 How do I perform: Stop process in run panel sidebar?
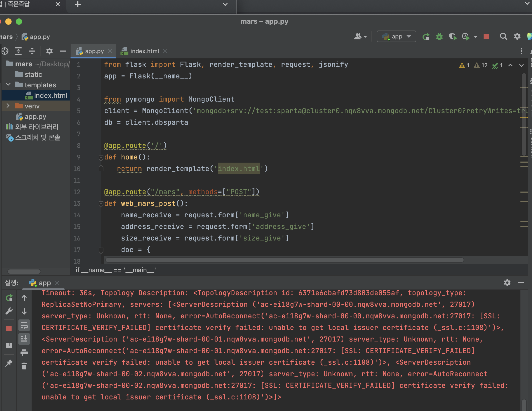[x=9, y=328]
